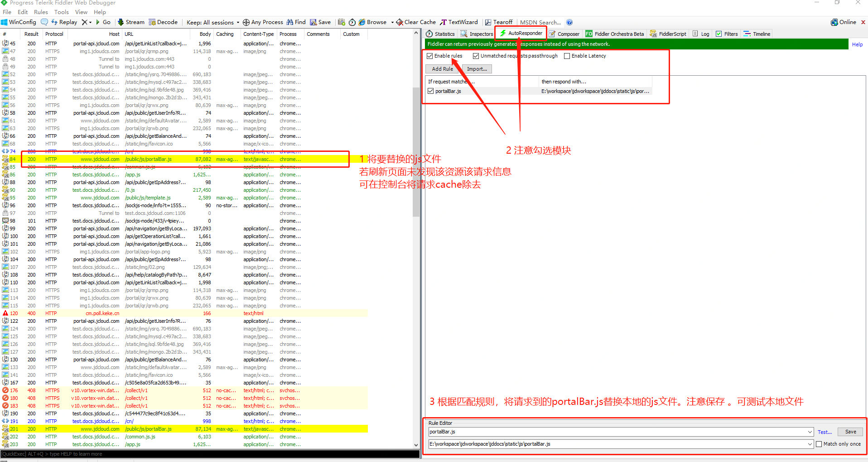Enable the Enable Latency option
868x462 pixels.
[x=567, y=55]
